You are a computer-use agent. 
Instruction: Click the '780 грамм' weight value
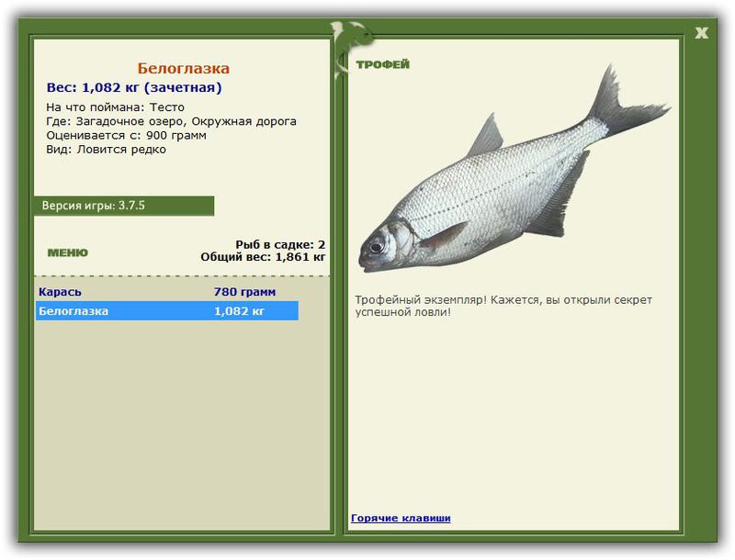pos(244,292)
